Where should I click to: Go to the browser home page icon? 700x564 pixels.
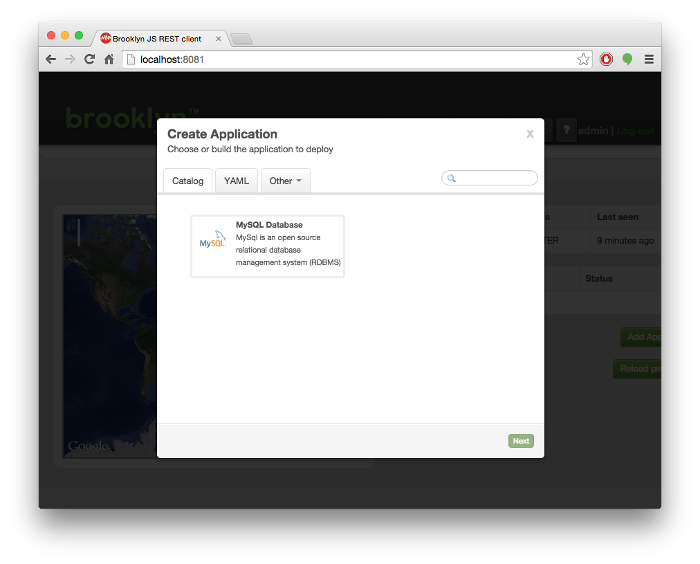pyautogui.click(x=109, y=60)
